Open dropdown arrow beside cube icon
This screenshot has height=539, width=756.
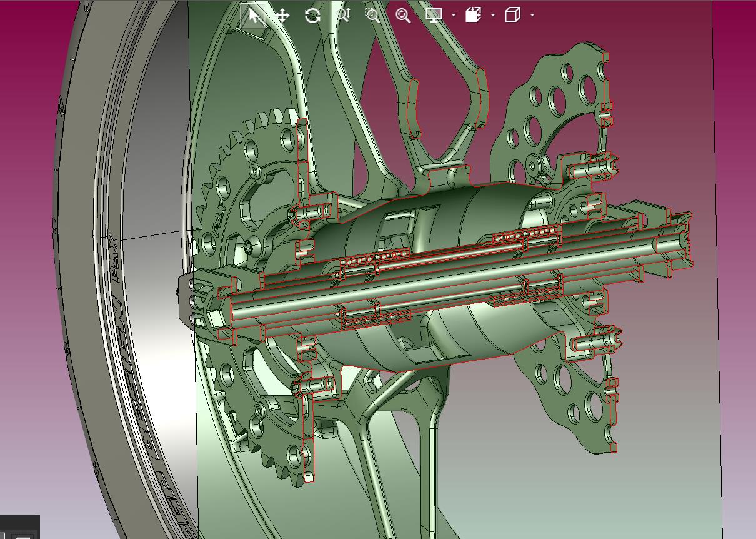pos(532,15)
